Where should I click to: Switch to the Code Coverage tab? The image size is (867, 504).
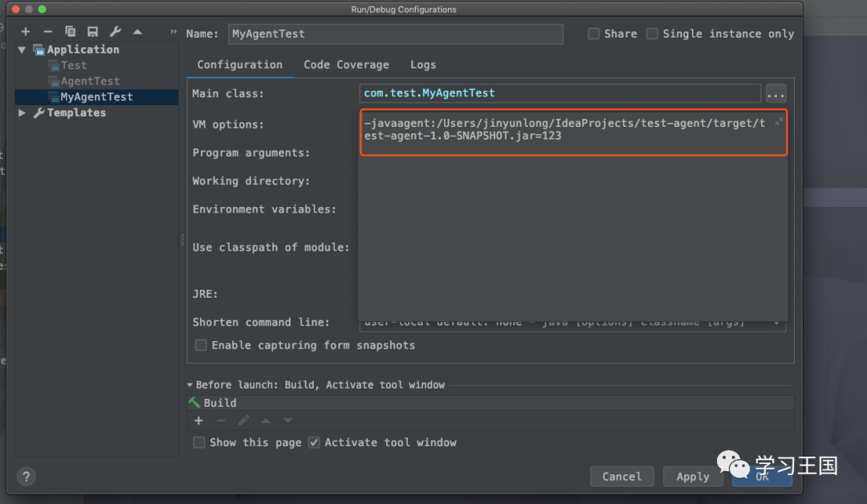[x=346, y=65]
